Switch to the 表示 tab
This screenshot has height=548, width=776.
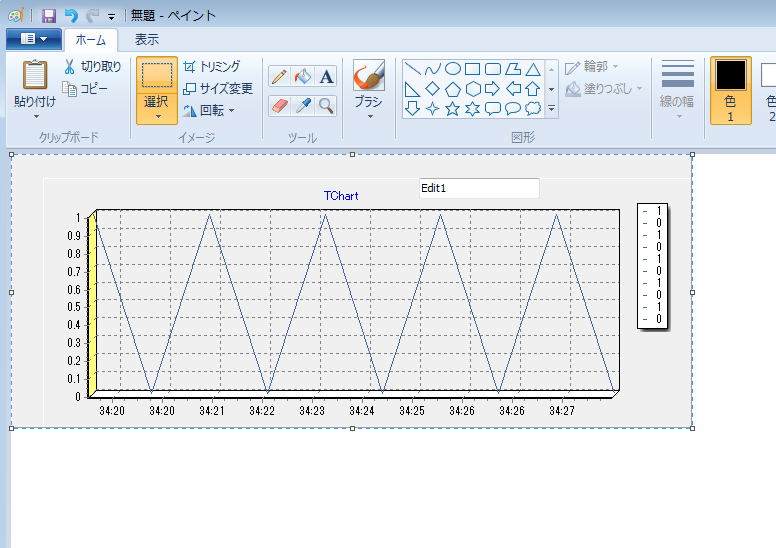pos(146,40)
